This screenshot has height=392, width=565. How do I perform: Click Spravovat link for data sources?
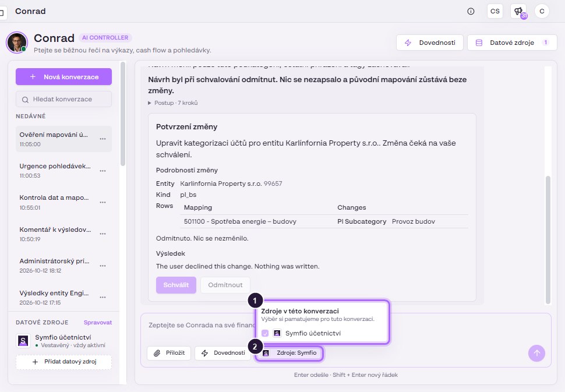[x=98, y=323]
